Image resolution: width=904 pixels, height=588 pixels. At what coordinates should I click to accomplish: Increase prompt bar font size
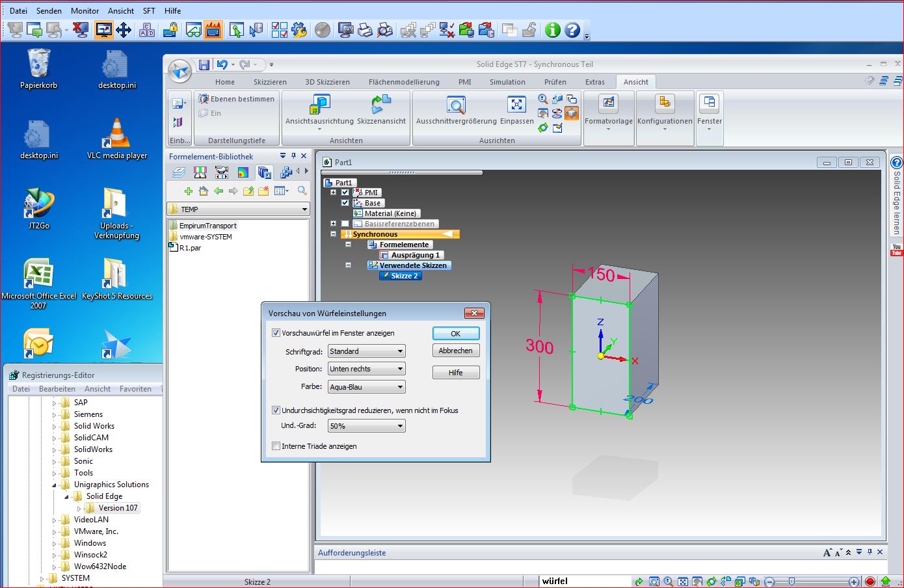827,552
